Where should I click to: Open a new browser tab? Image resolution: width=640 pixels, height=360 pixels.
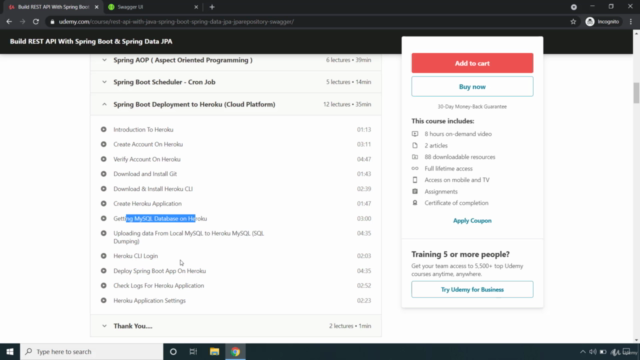click(x=212, y=7)
